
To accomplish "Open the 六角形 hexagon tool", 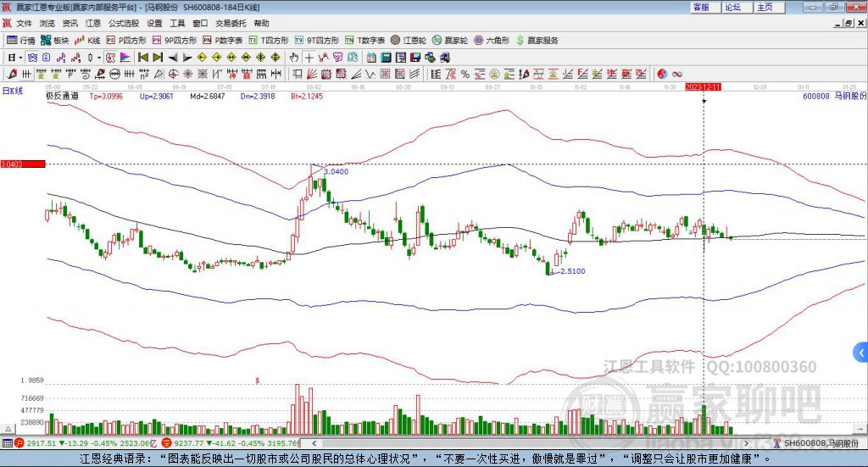I will (x=492, y=41).
